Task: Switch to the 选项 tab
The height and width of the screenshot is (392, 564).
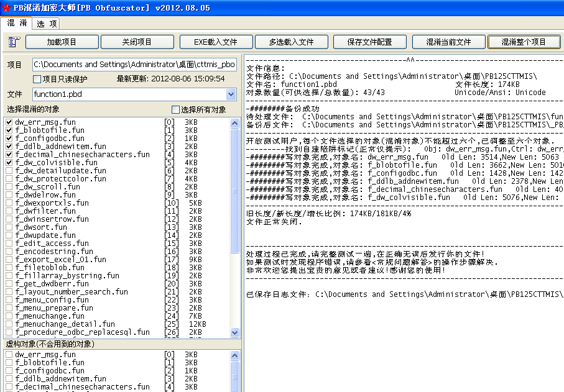Action: point(47,24)
